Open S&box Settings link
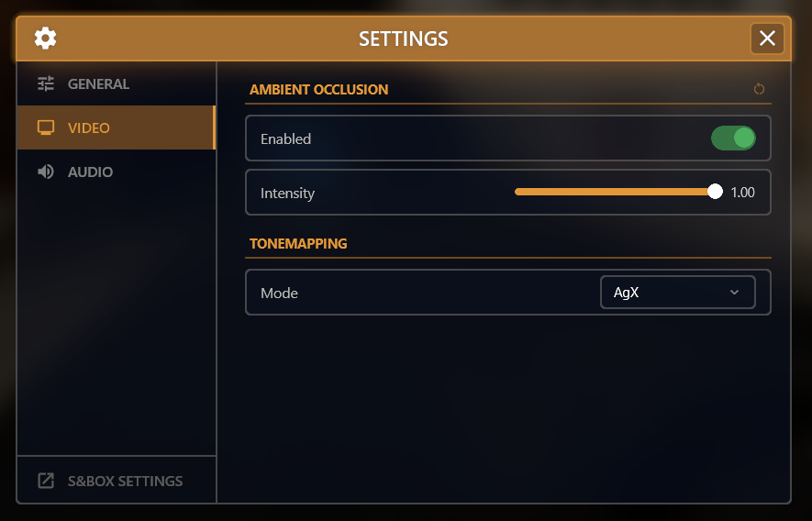Screen dimensions: 812x521 point(125,481)
